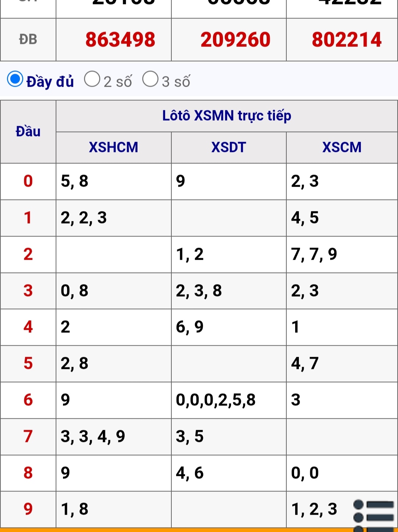The height and width of the screenshot is (532, 398).
Task: Click head digit 6 in Đầu column
Action: tap(28, 400)
